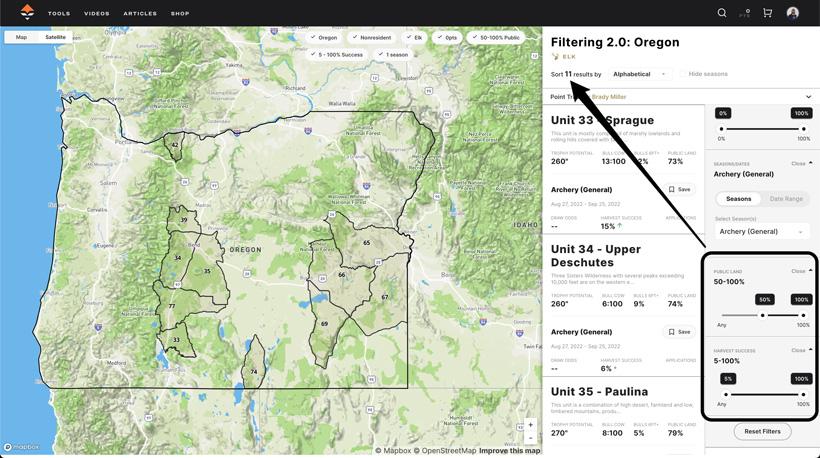Select unit 65 on the map
This screenshot has width=820, height=458.
tap(367, 243)
